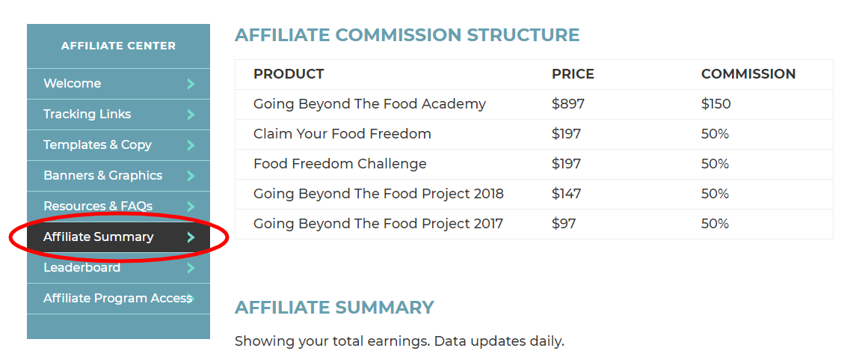Click the Affiliate Center sidebar header
The height and width of the screenshot is (363, 868).
[118, 46]
